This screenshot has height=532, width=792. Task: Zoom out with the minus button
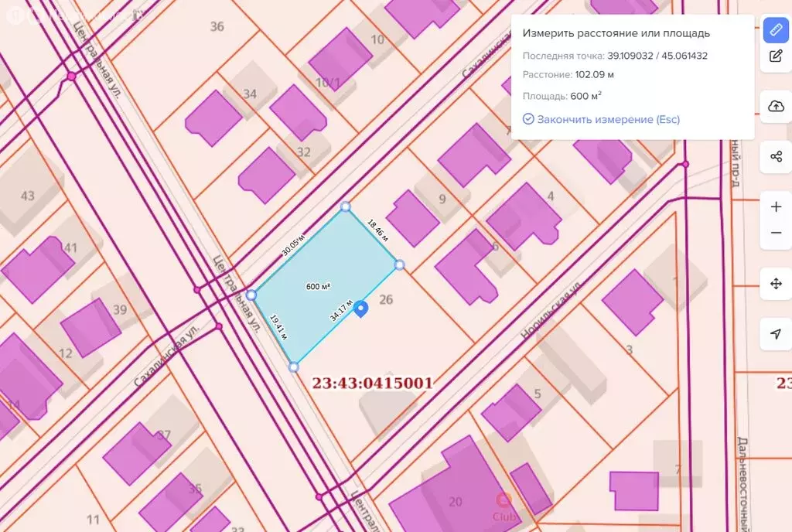point(777,232)
